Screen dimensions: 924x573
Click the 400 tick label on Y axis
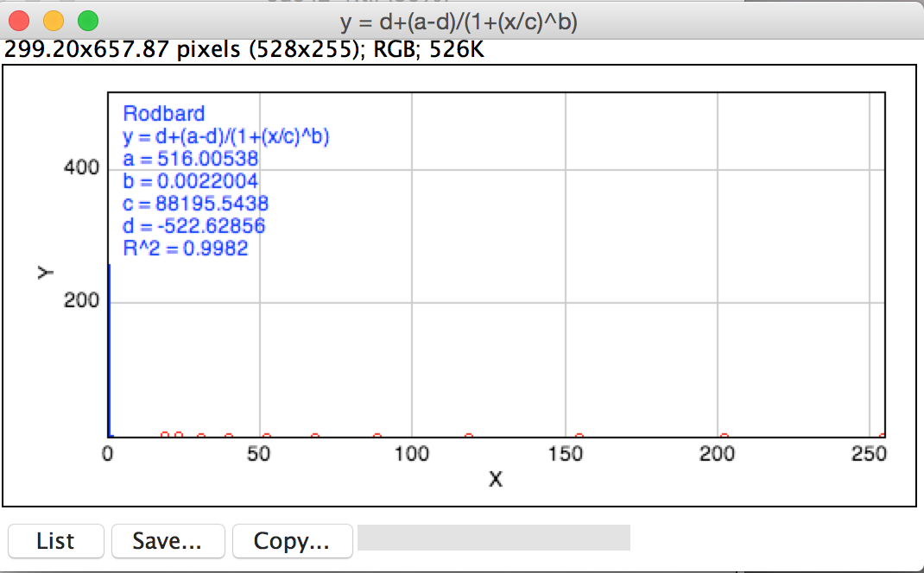point(81,167)
